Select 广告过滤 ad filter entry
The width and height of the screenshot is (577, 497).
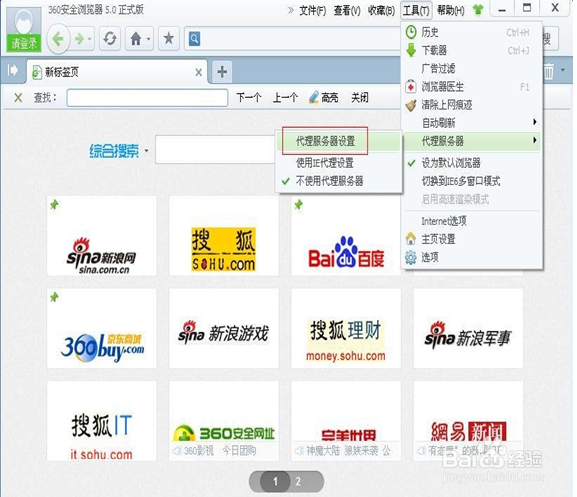pos(472,68)
